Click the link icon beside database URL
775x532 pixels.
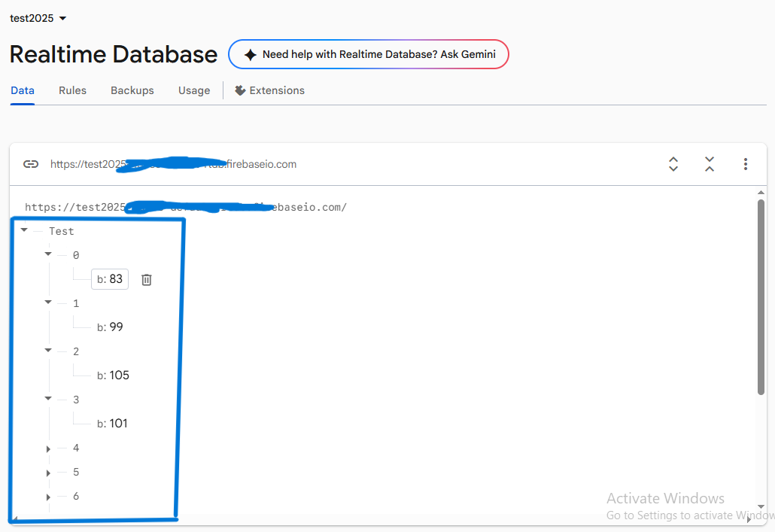[31, 164]
